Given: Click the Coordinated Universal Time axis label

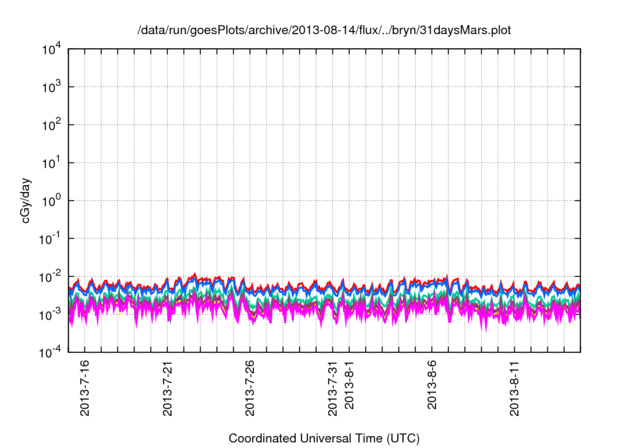Looking at the screenshot, I should click(x=325, y=438).
